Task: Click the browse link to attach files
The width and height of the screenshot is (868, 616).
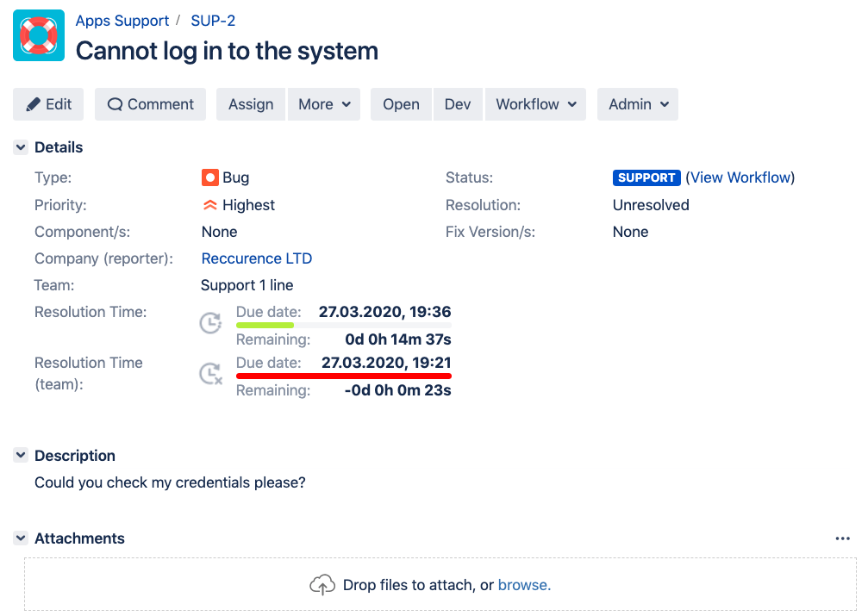Action: pyautogui.click(x=524, y=585)
